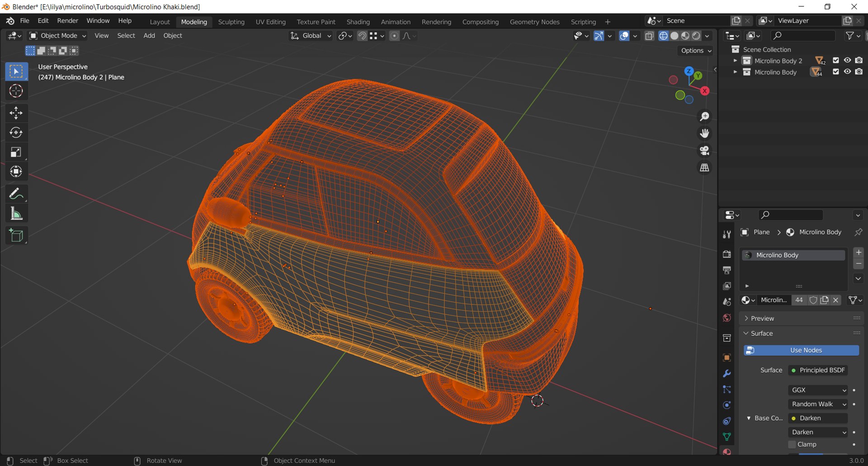868x466 pixels.
Task: Expand the Preview panel
Action: tap(762, 319)
